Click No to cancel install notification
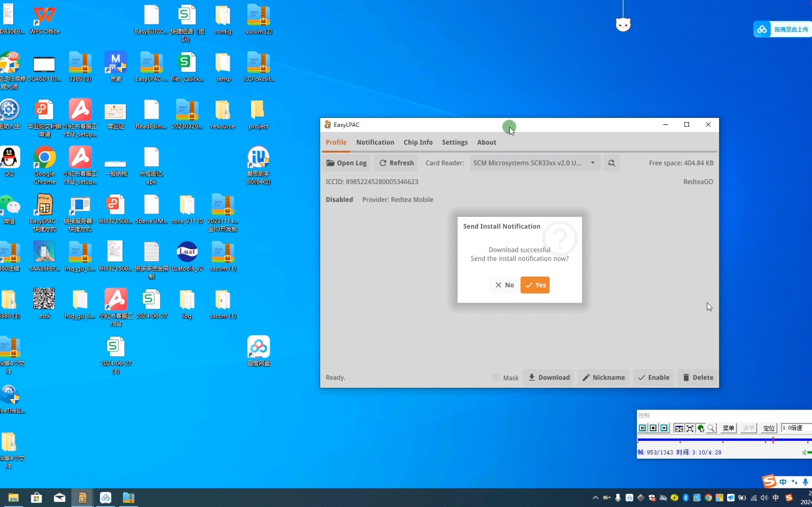Image resolution: width=812 pixels, height=507 pixels. 504,285
